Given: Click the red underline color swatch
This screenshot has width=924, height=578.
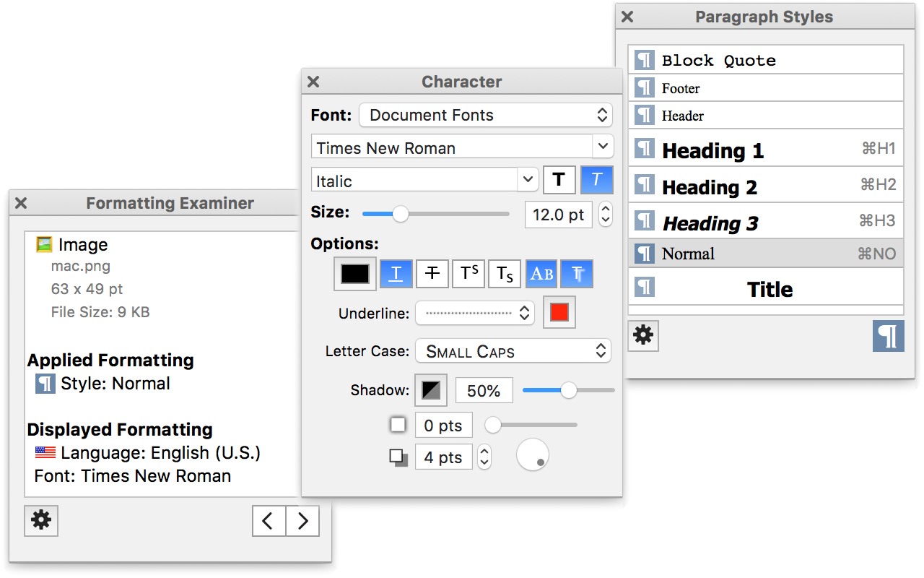Looking at the screenshot, I should 559,313.
